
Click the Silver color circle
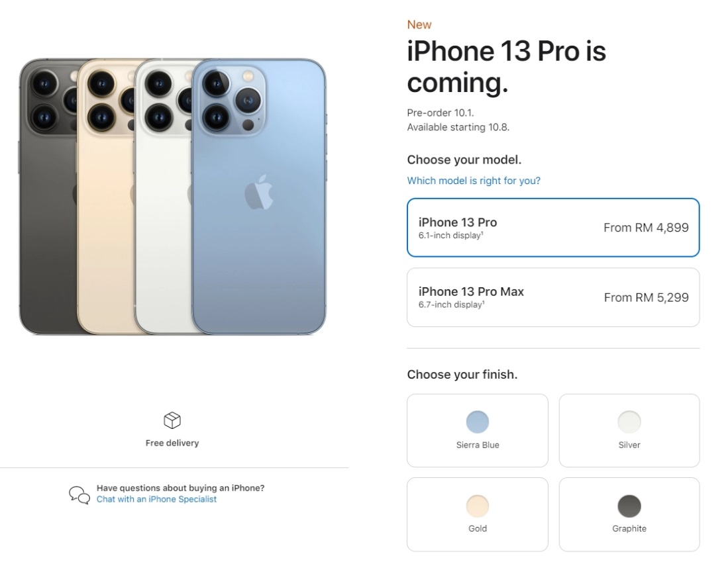pyautogui.click(x=629, y=422)
